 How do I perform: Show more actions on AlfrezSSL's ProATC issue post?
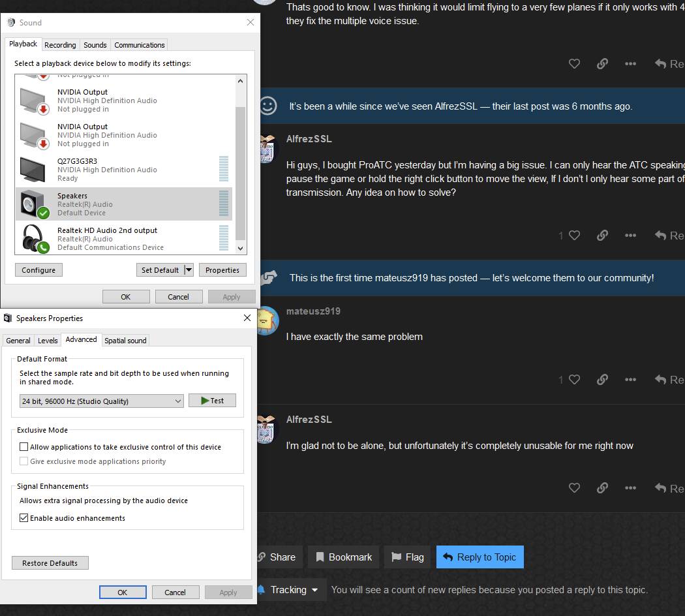tap(630, 236)
